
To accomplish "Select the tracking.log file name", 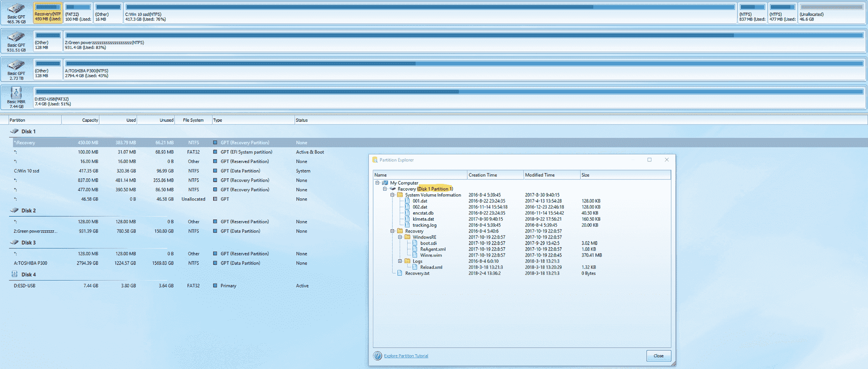I will click(x=424, y=225).
